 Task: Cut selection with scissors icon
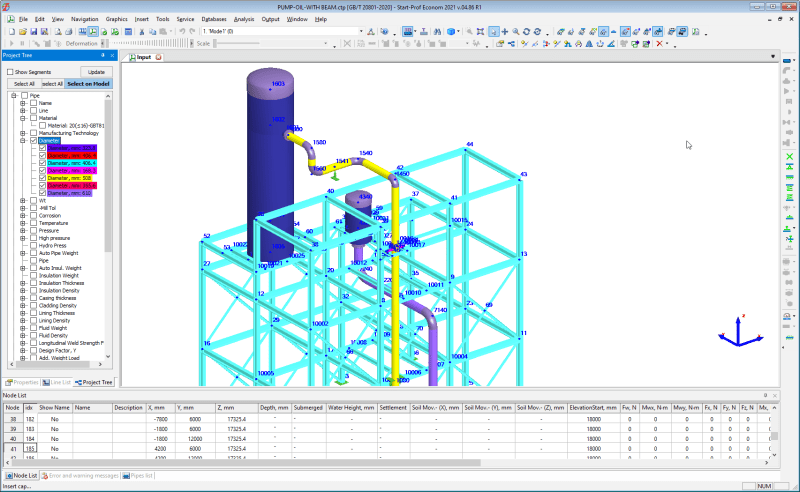142,32
